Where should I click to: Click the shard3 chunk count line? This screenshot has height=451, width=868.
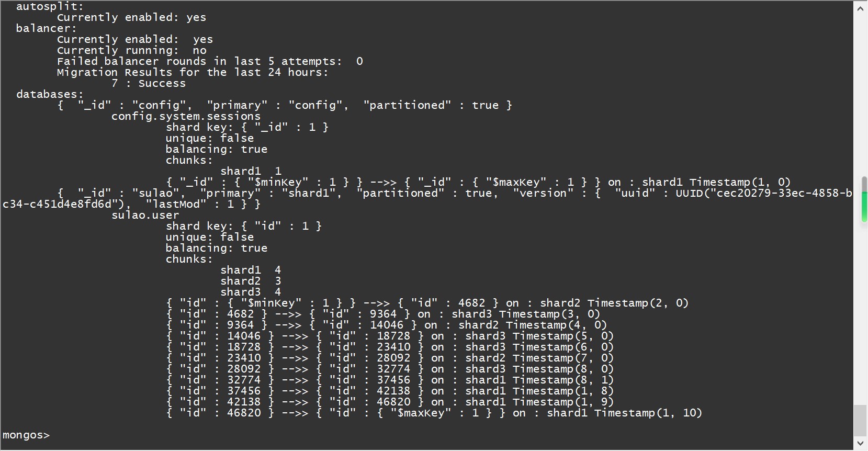pos(251,292)
